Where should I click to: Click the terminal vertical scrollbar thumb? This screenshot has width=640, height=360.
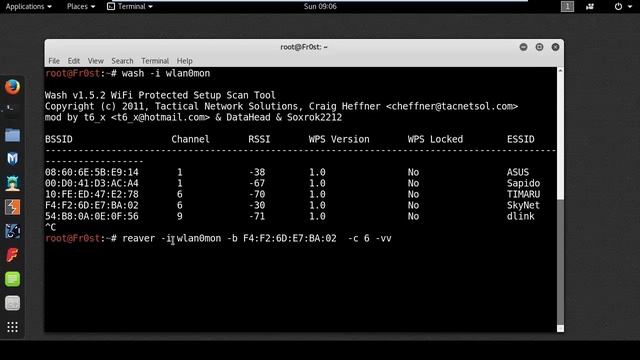[x=560, y=261]
